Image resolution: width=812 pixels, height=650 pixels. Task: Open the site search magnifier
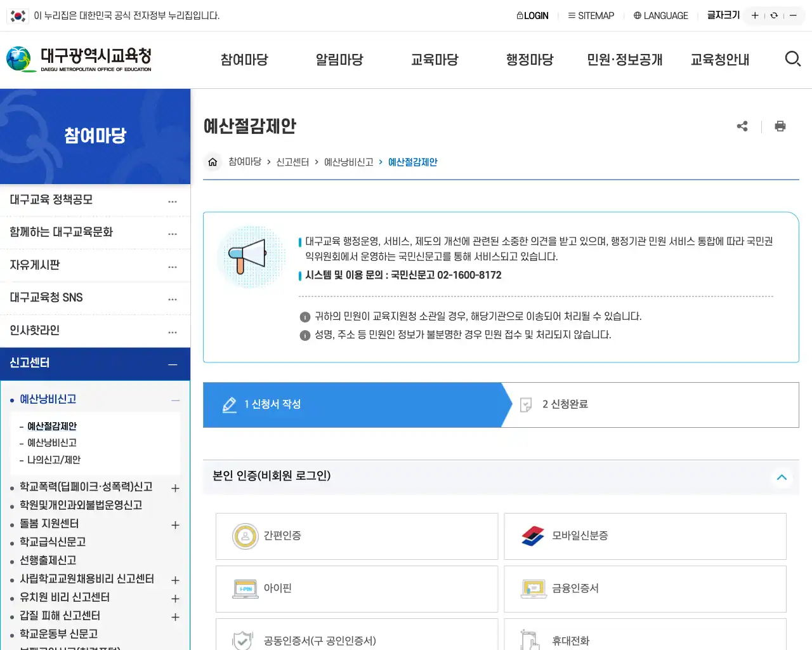[x=793, y=58]
